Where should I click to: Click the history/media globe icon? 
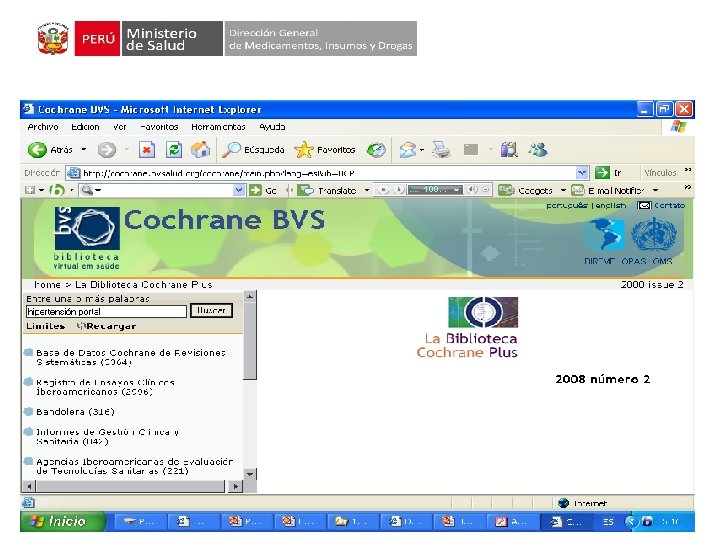pyautogui.click(x=376, y=150)
